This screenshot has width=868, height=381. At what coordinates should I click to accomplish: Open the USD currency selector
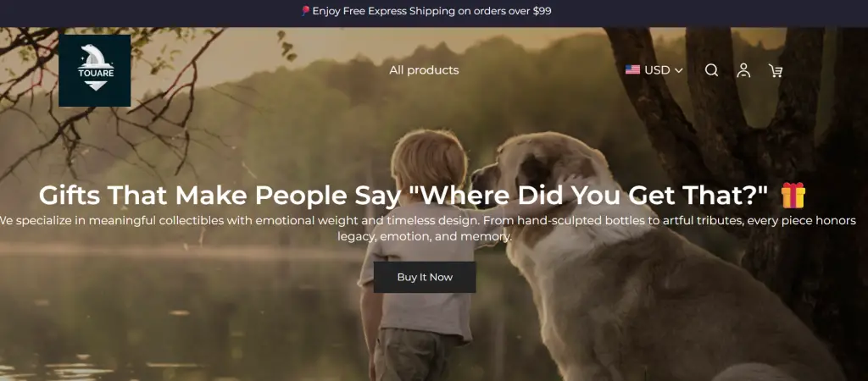coord(654,70)
